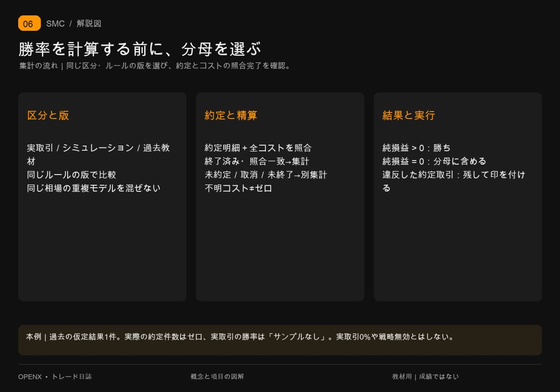This screenshot has height=392, width=560.
Task: Click the subtitle starting with 集計の流れ
Action: click(155, 66)
